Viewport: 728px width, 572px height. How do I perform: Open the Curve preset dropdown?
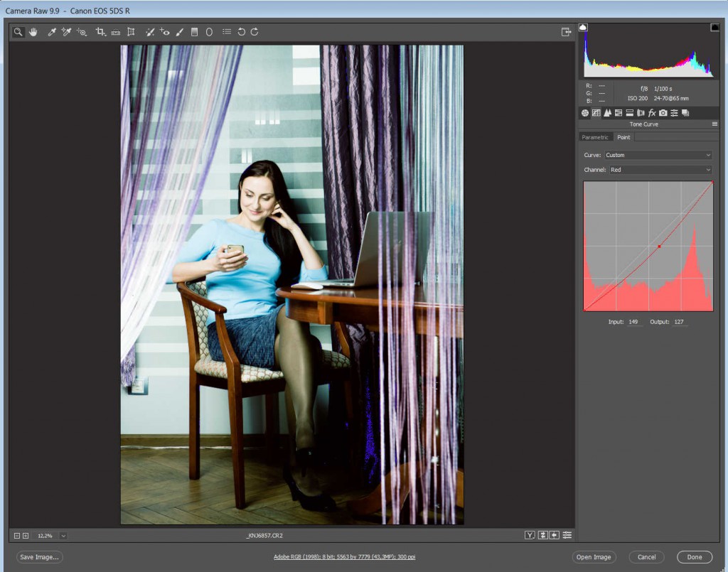click(x=657, y=155)
